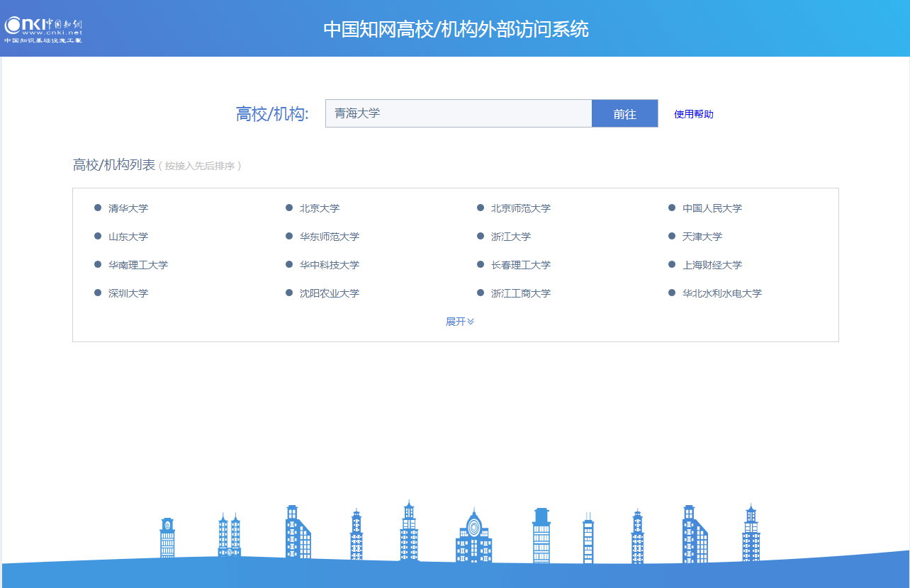Screen dimensions: 910x588
Task: Choose 北京师范大学 in the institution list
Action: coord(520,208)
